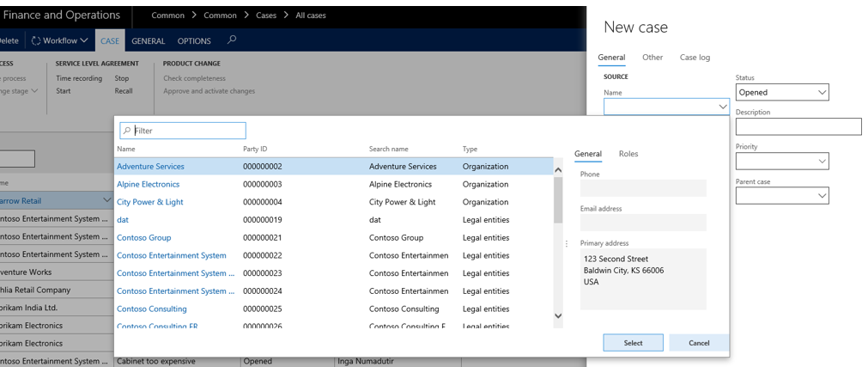
Task: Click Common breadcrumb after Finance and Operations
Action: (x=167, y=15)
